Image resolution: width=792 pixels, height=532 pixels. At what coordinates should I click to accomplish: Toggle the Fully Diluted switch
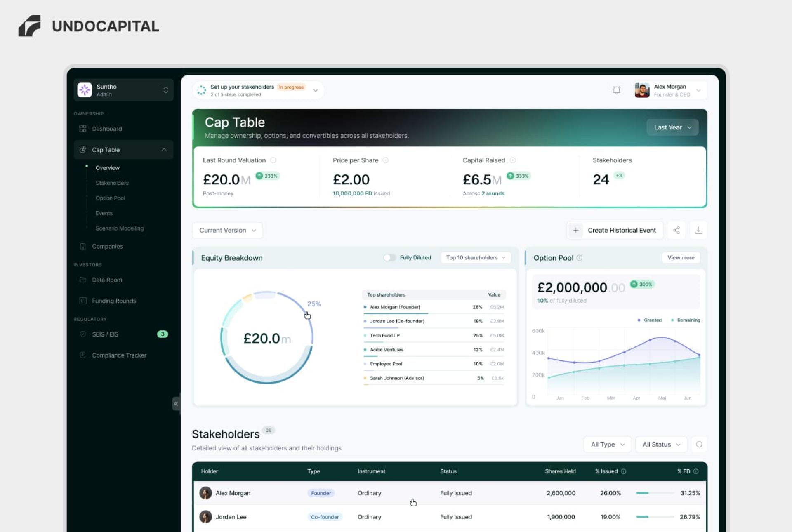(x=389, y=257)
